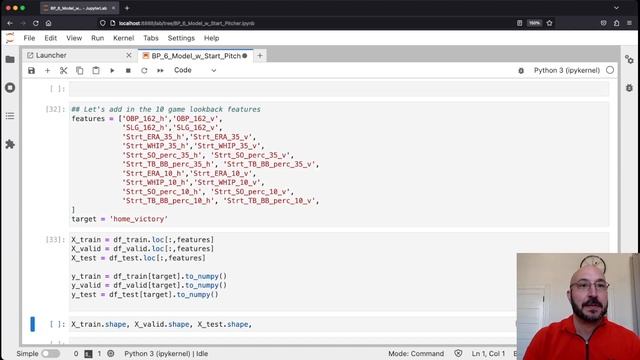The width and height of the screenshot is (640, 360).
Task: Click the browser address bar URL
Action: 187,23
